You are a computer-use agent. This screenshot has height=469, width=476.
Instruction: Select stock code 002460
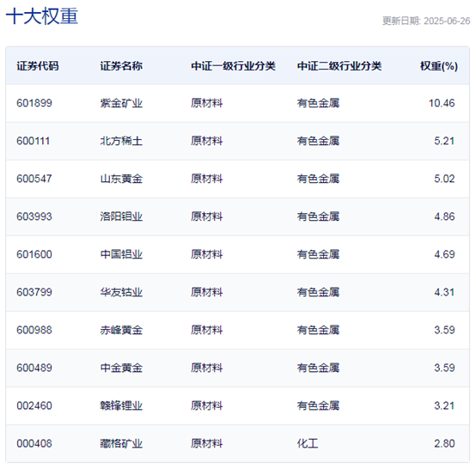34,405
